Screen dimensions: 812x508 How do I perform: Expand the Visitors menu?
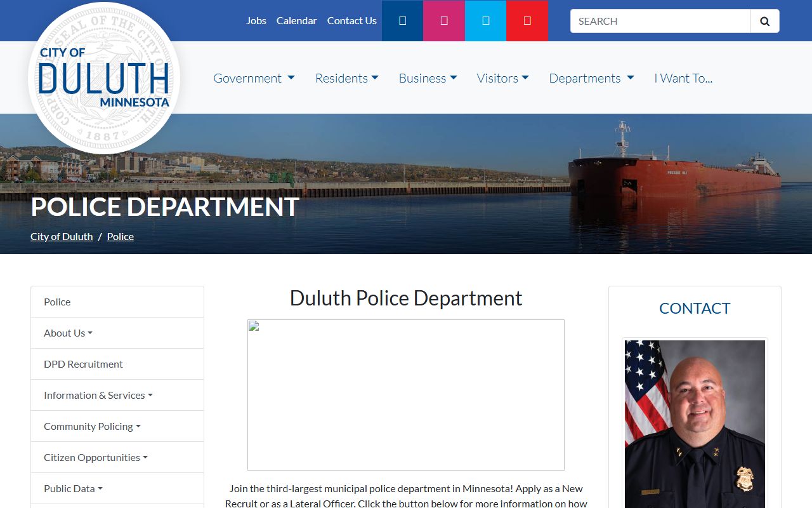(x=503, y=78)
